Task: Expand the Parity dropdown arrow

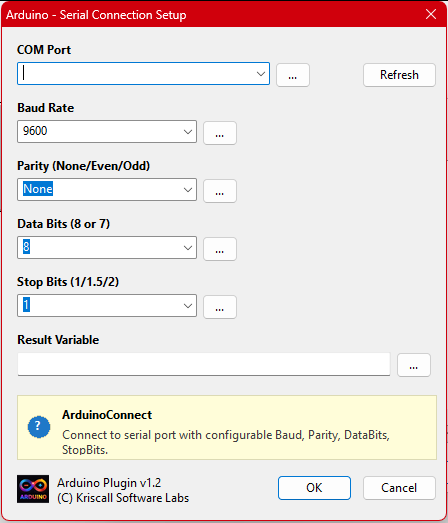Action: pyautogui.click(x=188, y=190)
